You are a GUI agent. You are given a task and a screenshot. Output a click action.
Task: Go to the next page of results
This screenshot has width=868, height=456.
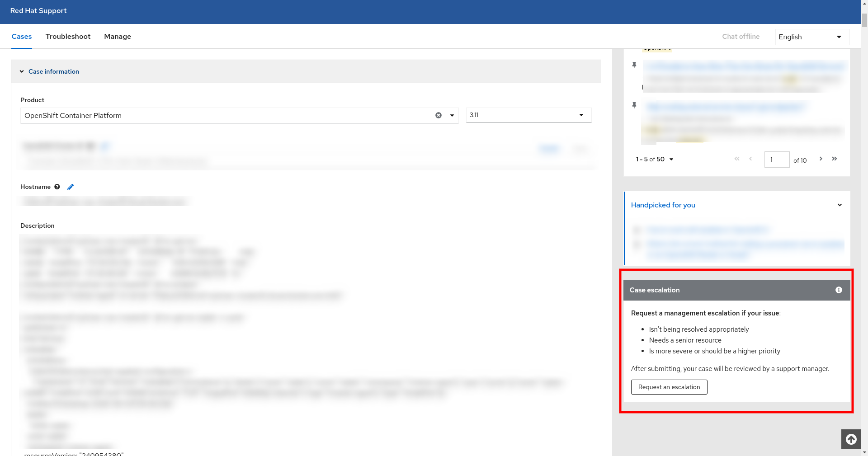pyautogui.click(x=821, y=159)
